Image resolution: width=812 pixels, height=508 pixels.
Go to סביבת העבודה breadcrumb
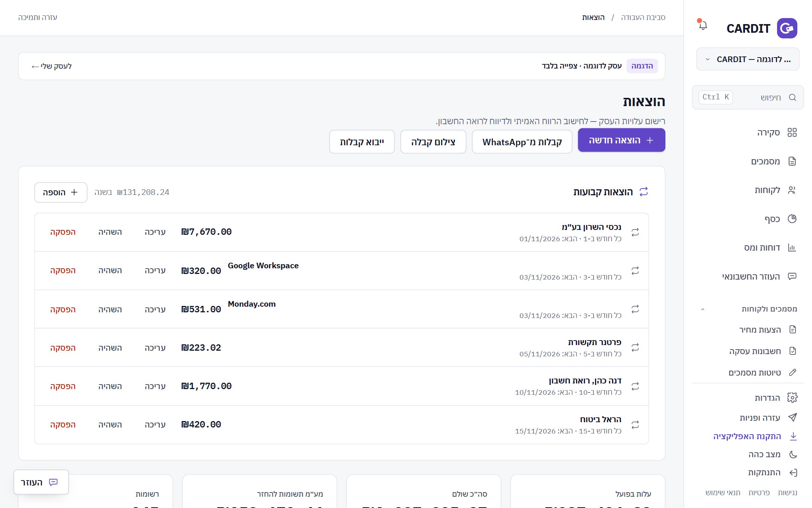[643, 17]
